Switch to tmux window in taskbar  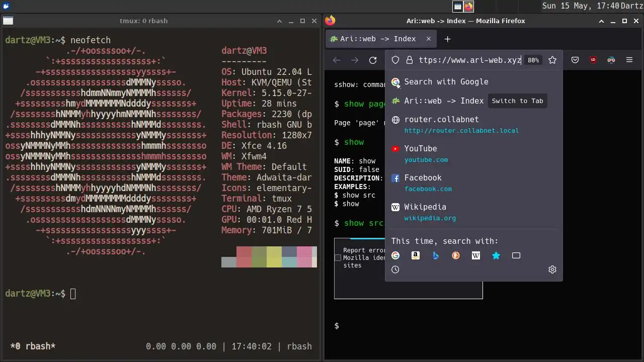click(458, 6)
